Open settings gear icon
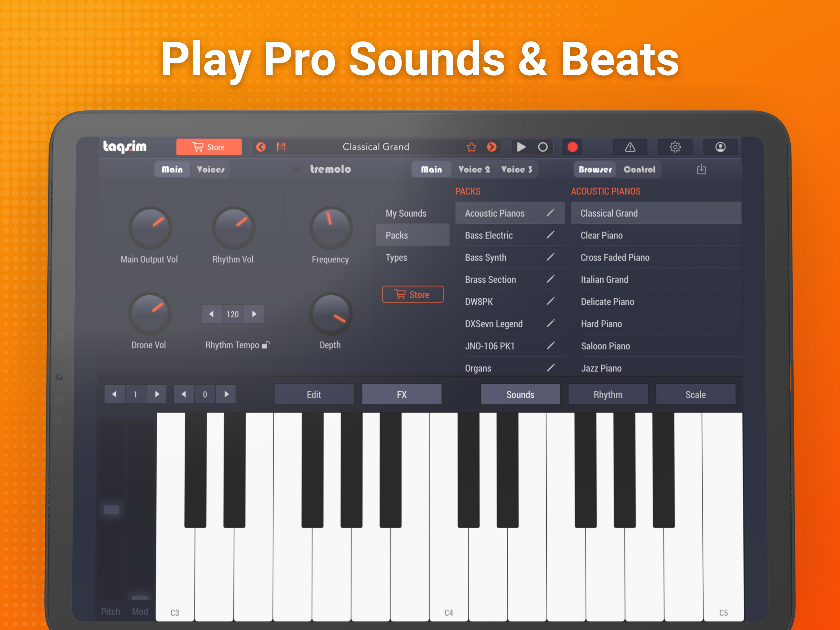The width and height of the screenshot is (840, 630). tap(675, 147)
